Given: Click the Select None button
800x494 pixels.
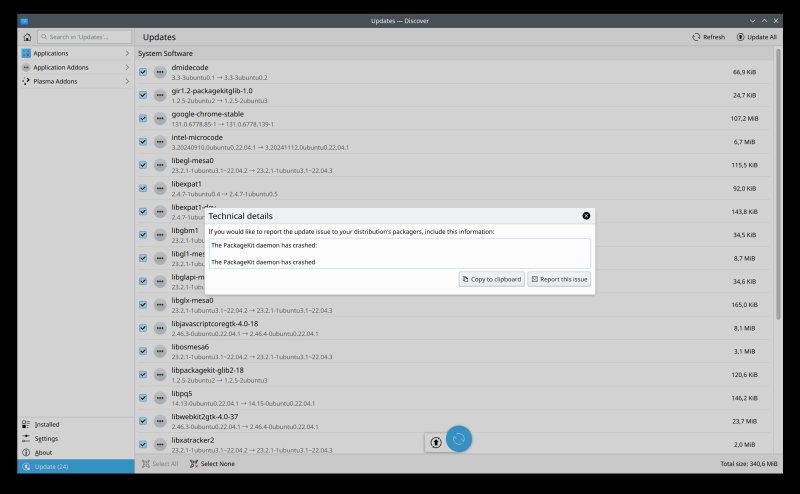Looking at the screenshot, I should click(x=212, y=464).
